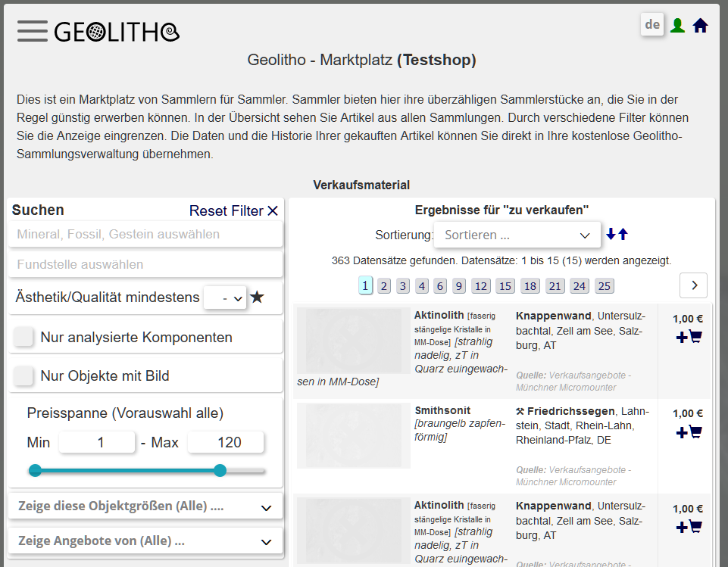Expand 'Zeige Angebote von (Alle)' section
The height and width of the screenshot is (567, 728).
tap(145, 541)
